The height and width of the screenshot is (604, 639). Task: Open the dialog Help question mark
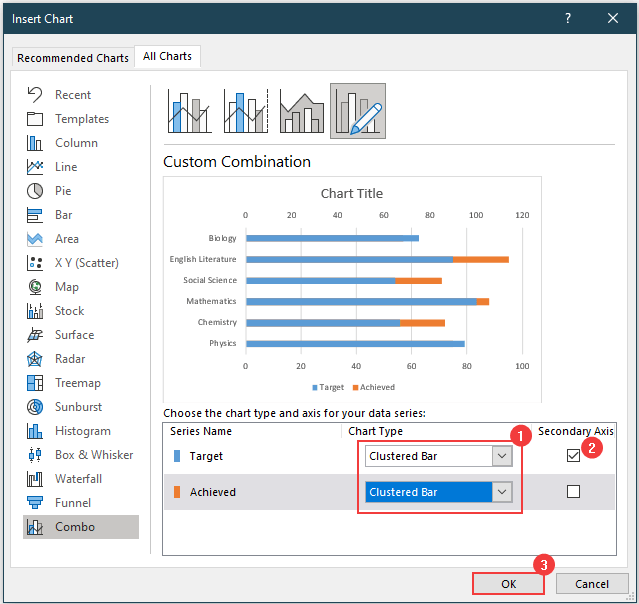(x=568, y=18)
